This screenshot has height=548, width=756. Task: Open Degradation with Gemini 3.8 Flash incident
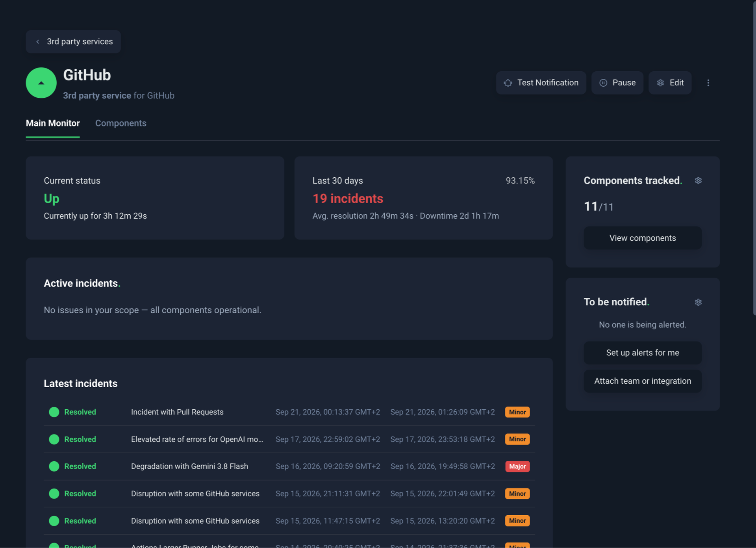[289, 466]
